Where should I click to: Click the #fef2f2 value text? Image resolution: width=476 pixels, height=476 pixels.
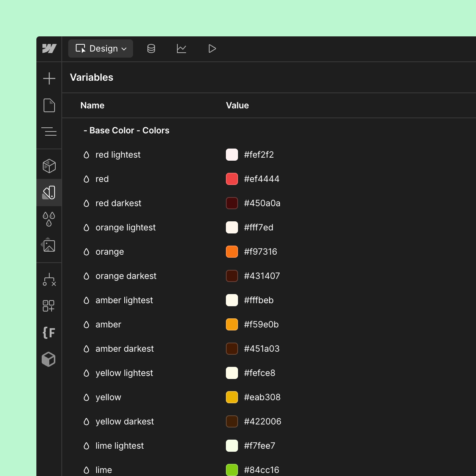click(x=259, y=155)
